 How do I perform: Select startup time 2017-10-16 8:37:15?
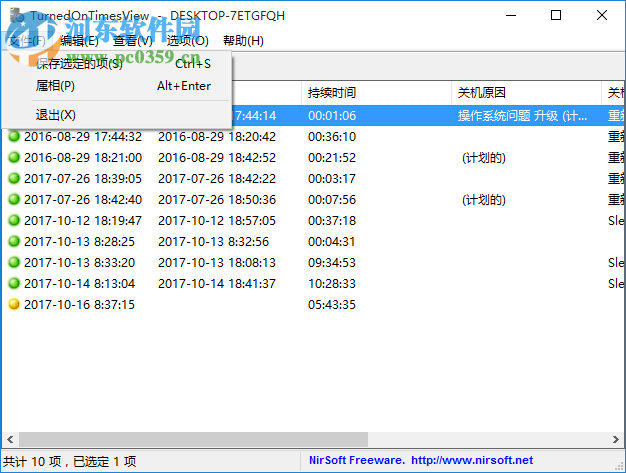pyautogui.click(x=79, y=305)
